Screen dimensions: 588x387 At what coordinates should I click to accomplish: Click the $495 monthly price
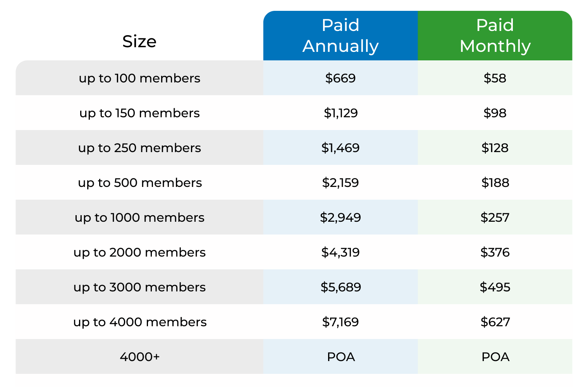[x=495, y=287]
